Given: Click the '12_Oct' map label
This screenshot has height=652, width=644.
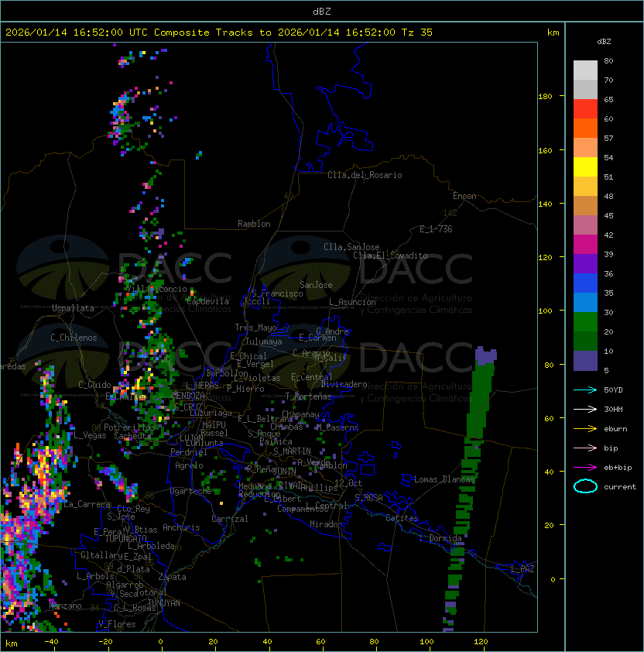Looking at the screenshot, I should (x=348, y=483).
